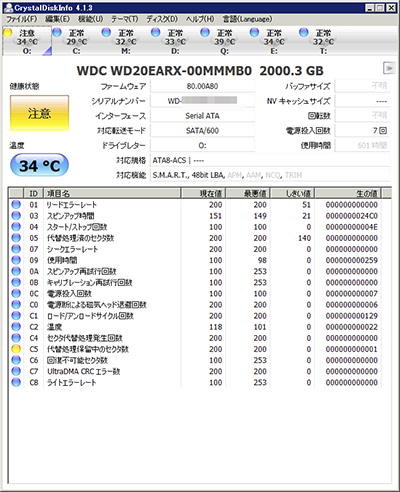Click the ATA8-ACS standard field
Viewport: 400px width, 492px height.
point(270,160)
